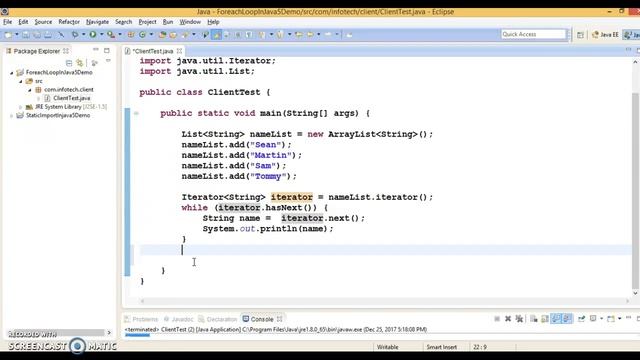Close the ClientTest.java editor tab
The width and height of the screenshot is (640, 360).
(x=179, y=51)
